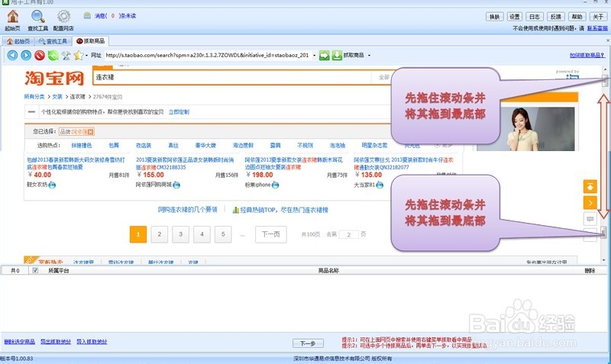Go to results page 3
Screen dimensions: 611x364
coord(180,234)
